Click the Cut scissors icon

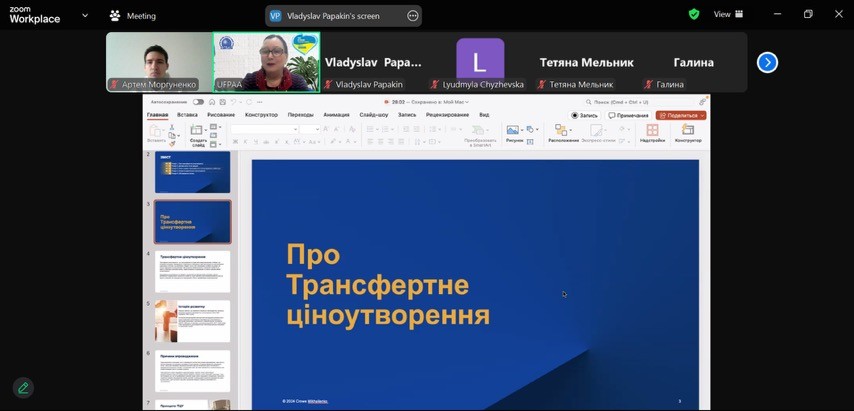172,127
